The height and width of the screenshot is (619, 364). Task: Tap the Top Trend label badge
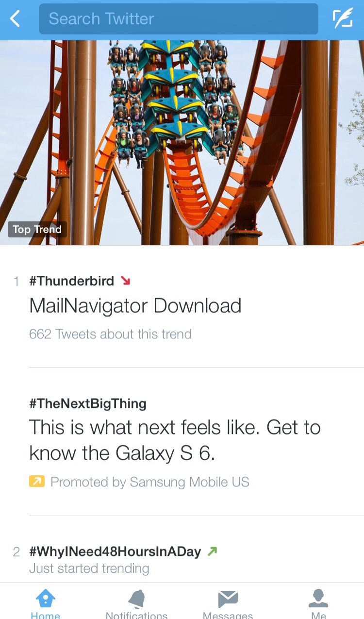(37, 230)
